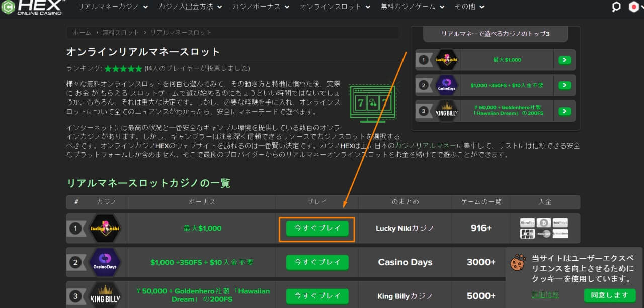644x308 pixels.
Task: Click the King Billy logo in casino table
Action: point(105,295)
